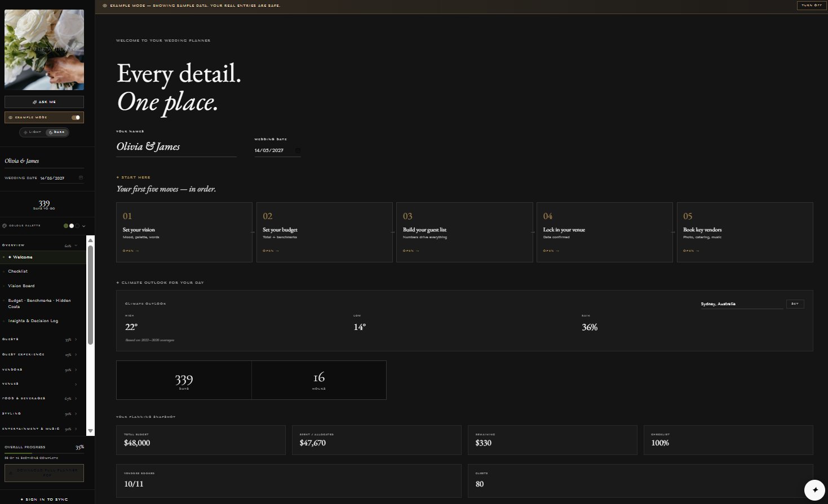
Task: Open Set your budget card
Action: 324,232
